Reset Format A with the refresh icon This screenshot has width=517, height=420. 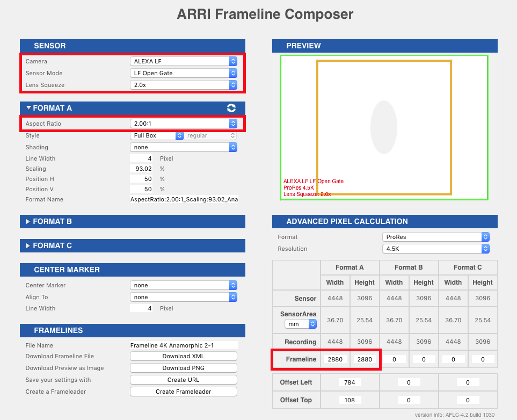coord(231,108)
